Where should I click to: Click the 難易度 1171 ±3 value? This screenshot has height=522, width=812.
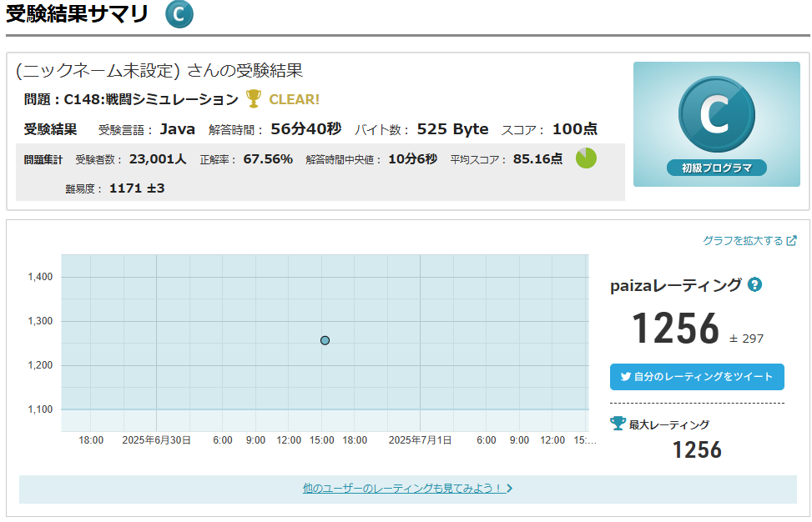coord(137,188)
